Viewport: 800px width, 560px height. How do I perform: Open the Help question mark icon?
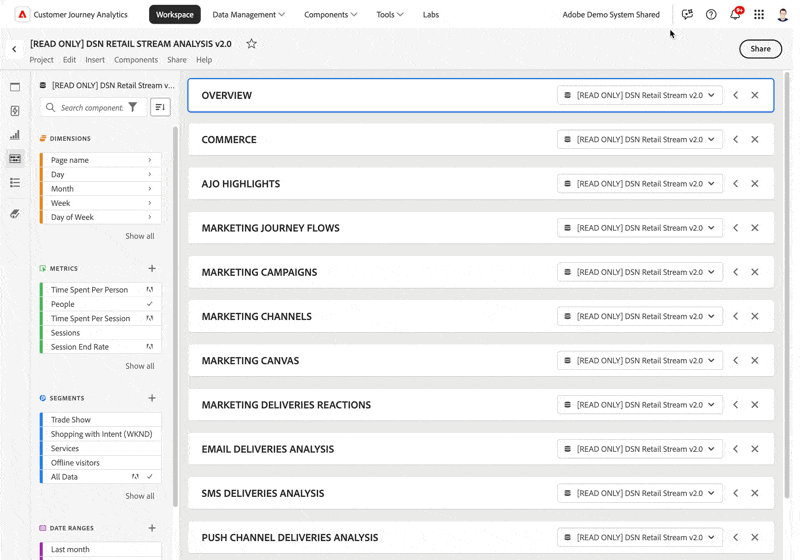click(x=711, y=14)
